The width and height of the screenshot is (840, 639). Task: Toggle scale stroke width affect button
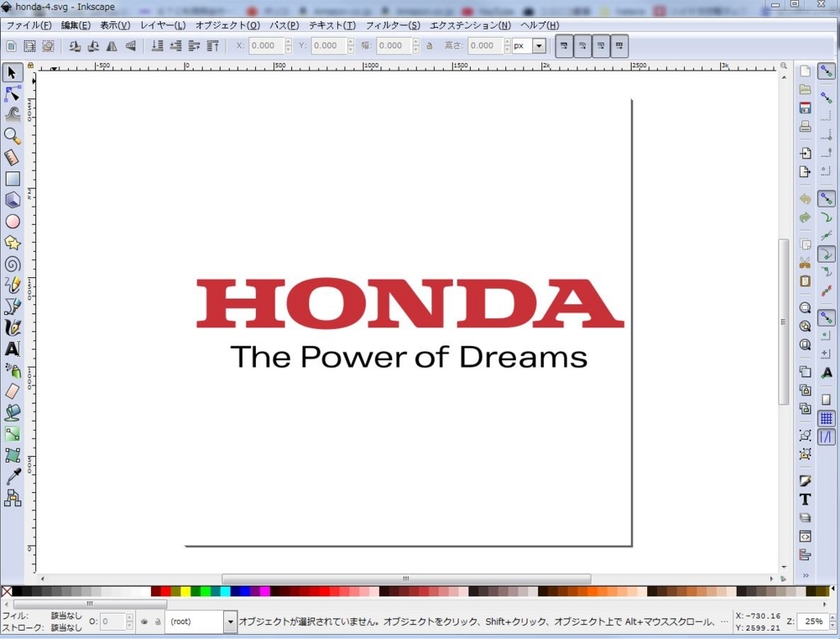pyautogui.click(x=564, y=46)
